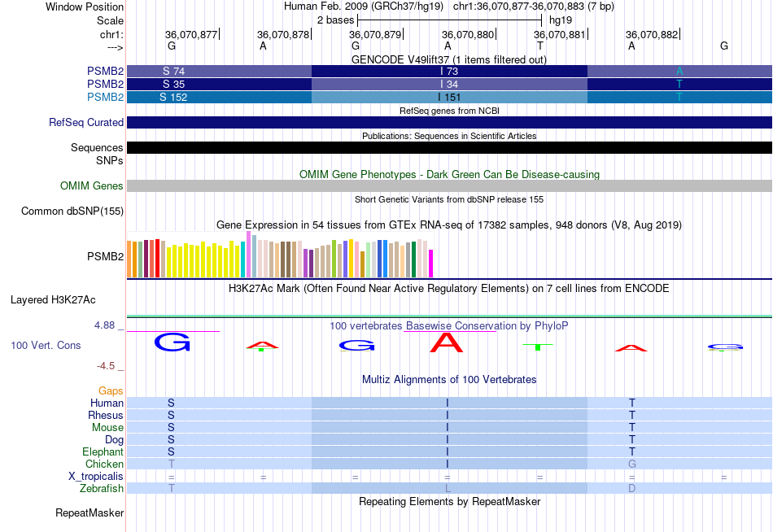Image resolution: width=773 pixels, height=532 pixels.
Task: Click the PSMB2 label beside the GTEx bars
Action: pyautogui.click(x=105, y=256)
